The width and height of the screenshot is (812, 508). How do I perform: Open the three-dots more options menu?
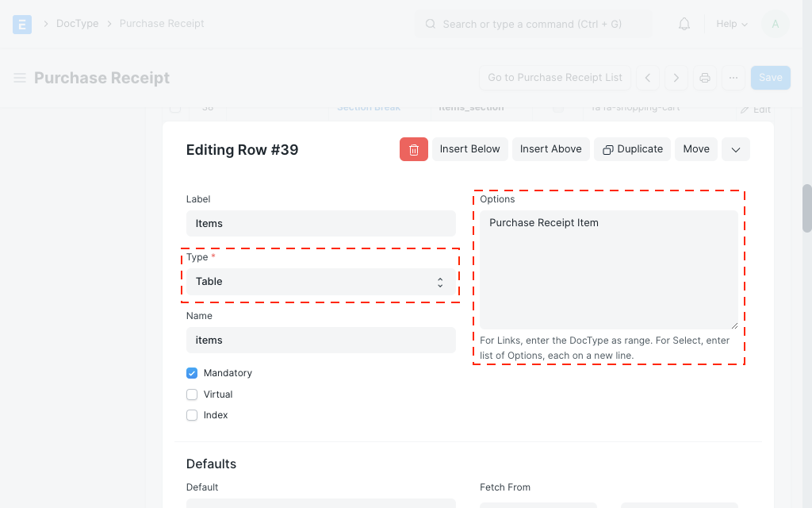(733, 78)
